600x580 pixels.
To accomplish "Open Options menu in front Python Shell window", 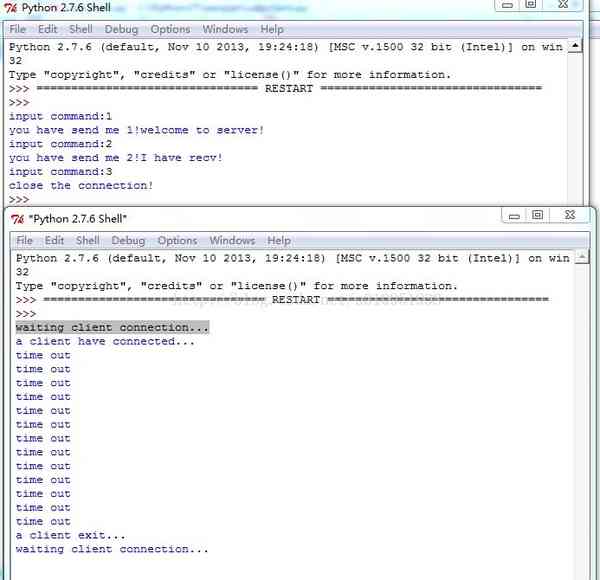I will coord(177,241).
